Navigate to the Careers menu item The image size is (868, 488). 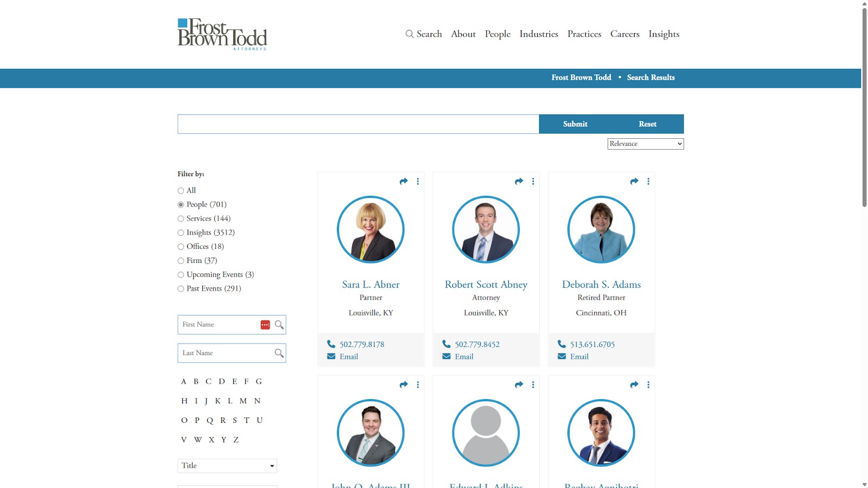pos(624,34)
